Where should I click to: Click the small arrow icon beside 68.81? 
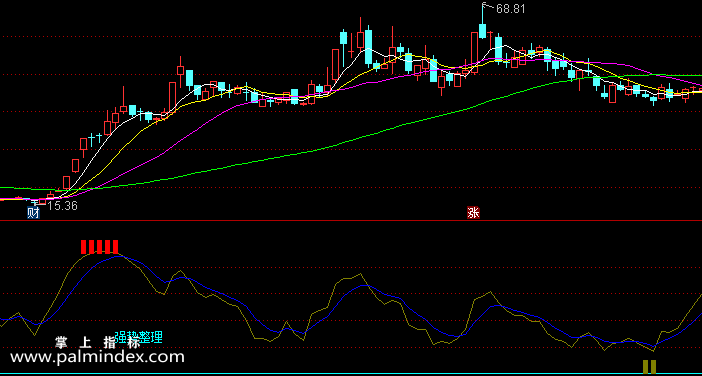[x=487, y=6]
